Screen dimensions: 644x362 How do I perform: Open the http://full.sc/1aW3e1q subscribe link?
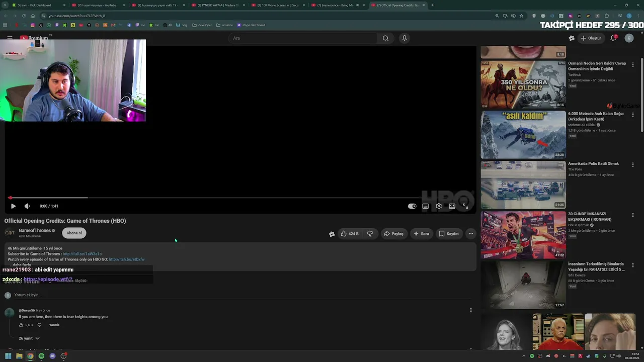tap(82, 254)
